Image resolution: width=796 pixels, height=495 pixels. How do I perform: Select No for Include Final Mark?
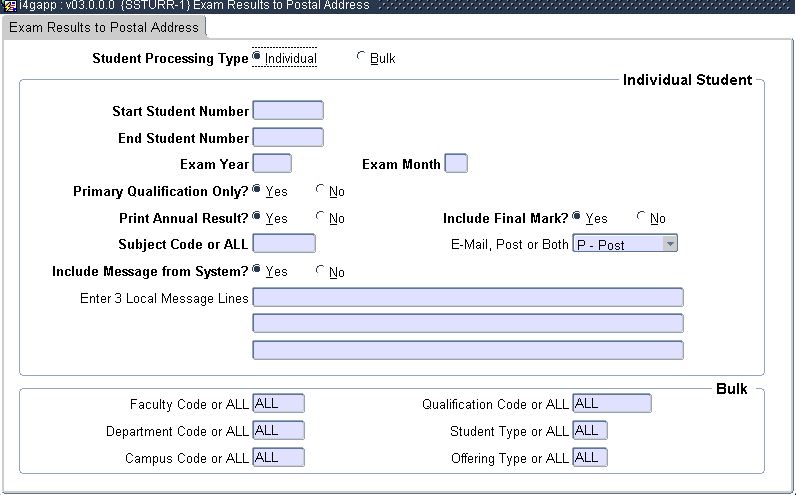[642, 217]
